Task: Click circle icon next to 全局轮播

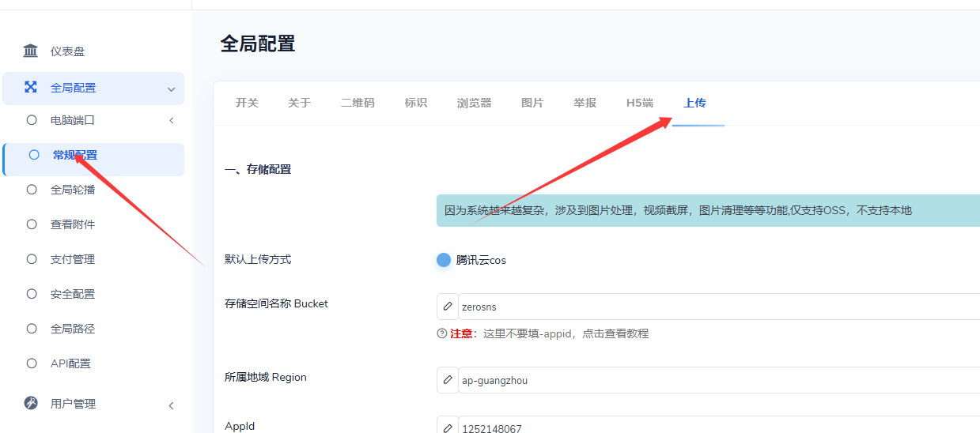Action: tap(32, 190)
